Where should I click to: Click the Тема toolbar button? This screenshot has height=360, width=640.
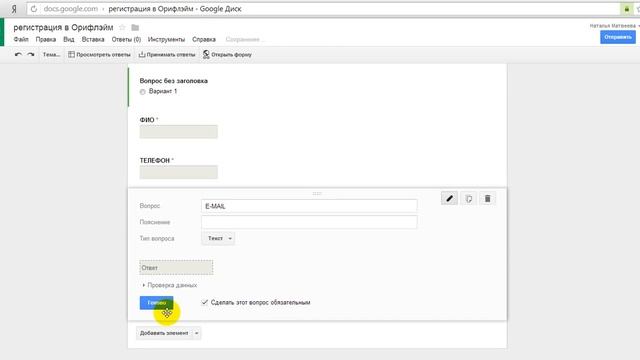pos(51,54)
